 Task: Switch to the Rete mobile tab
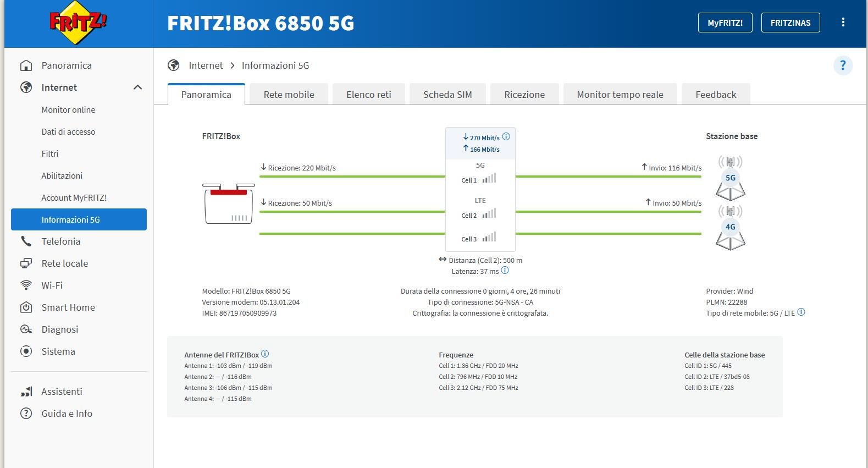point(289,95)
